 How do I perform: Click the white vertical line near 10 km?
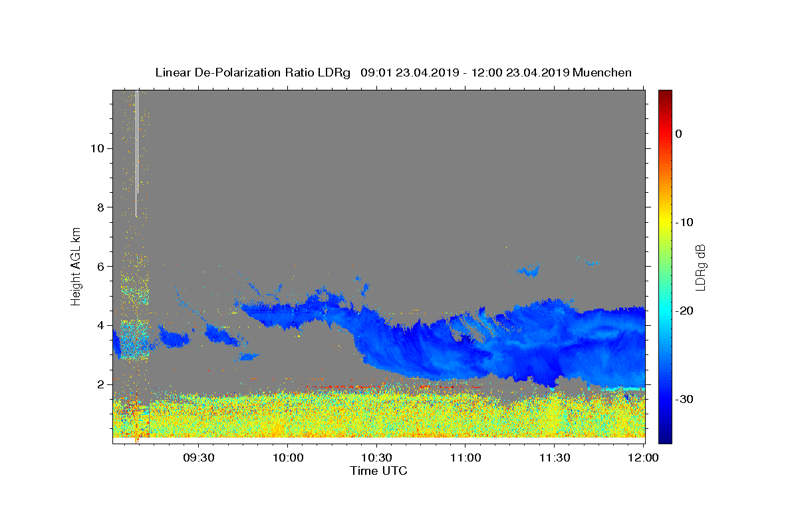136,153
